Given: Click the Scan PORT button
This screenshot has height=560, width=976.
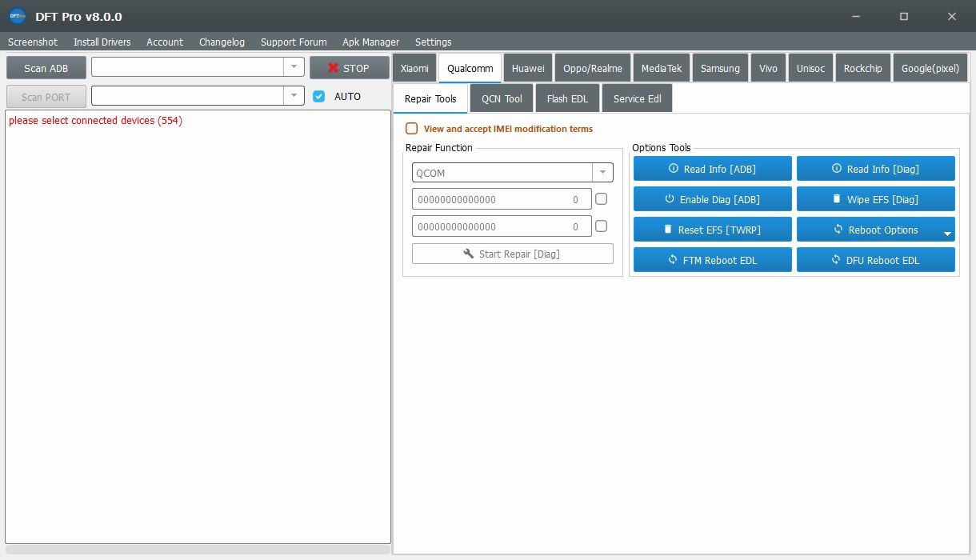Looking at the screenshot, I should (x=46, y=97).
